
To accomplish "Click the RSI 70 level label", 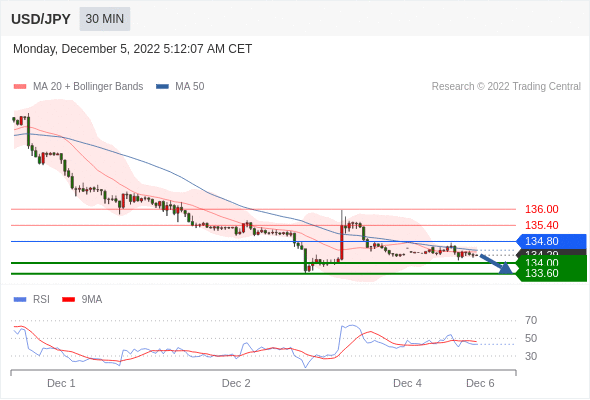I will tap(531, 321).
